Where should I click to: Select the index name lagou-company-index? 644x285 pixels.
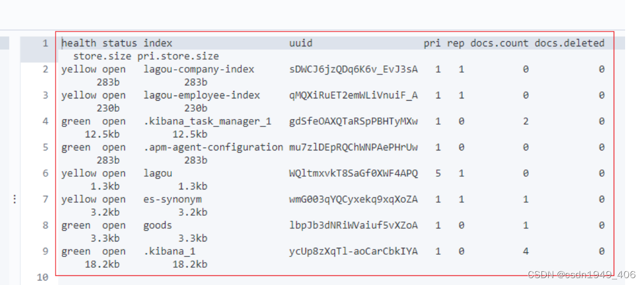pos(199,69)
